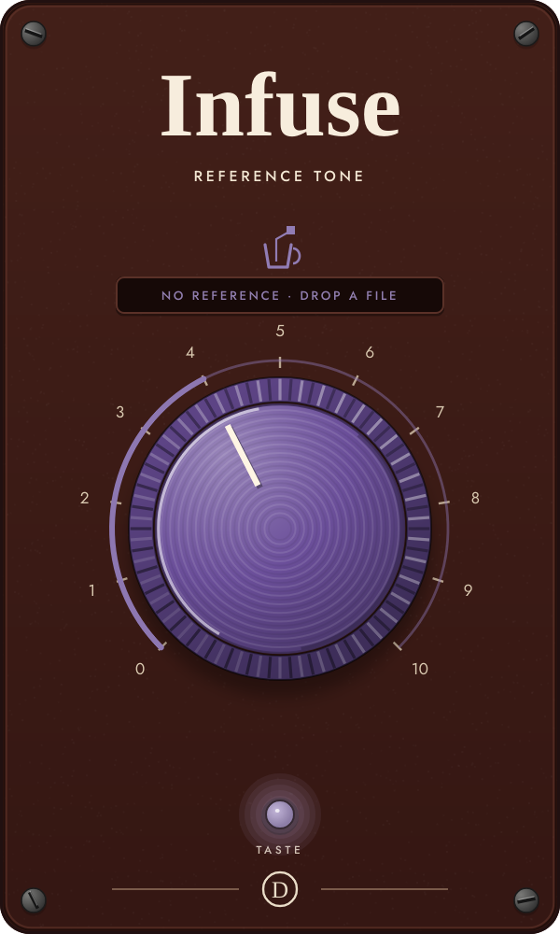Set knob to scale mark 0
This screenshot has width=560, height=934.
click(x=140, y=669)
